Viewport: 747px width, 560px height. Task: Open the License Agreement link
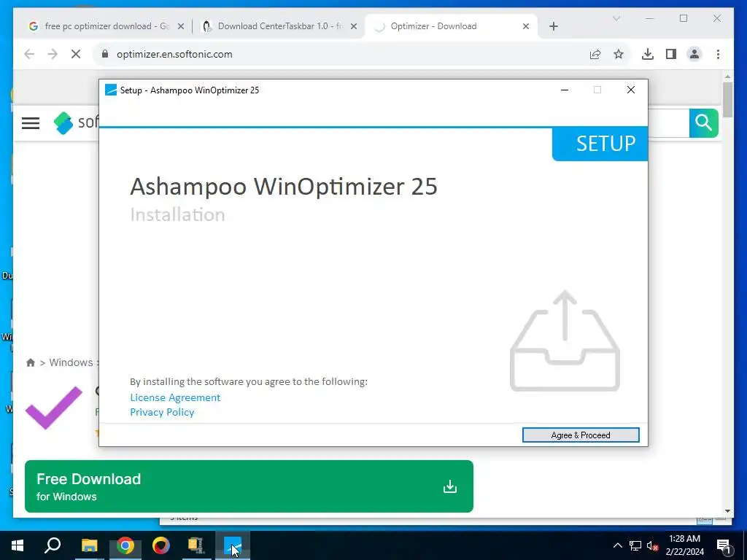tap(175, 397)
